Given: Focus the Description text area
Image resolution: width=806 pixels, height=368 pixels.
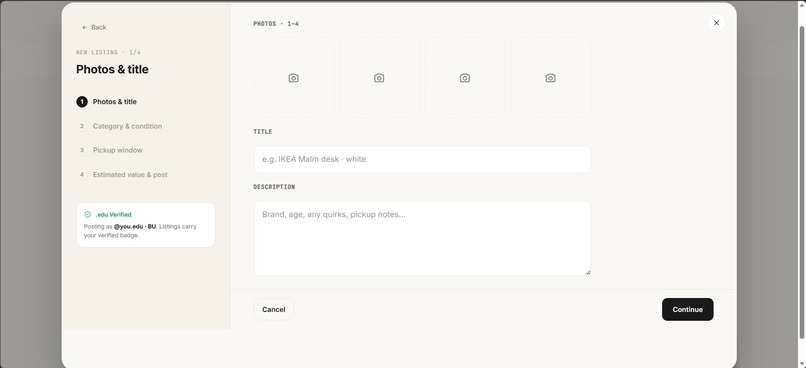Looking at the screenshot, I should pos(422,238).
